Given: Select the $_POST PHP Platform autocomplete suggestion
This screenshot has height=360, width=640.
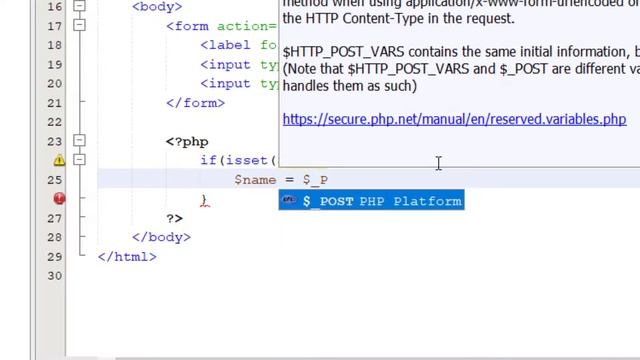Looking at the screenshot, I should point(371,200).
